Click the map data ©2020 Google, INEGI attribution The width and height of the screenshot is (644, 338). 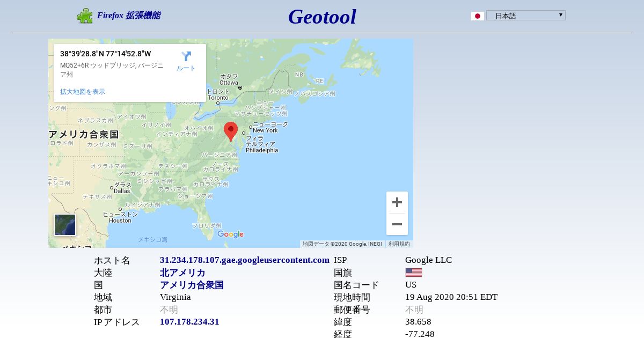point(342,244)
